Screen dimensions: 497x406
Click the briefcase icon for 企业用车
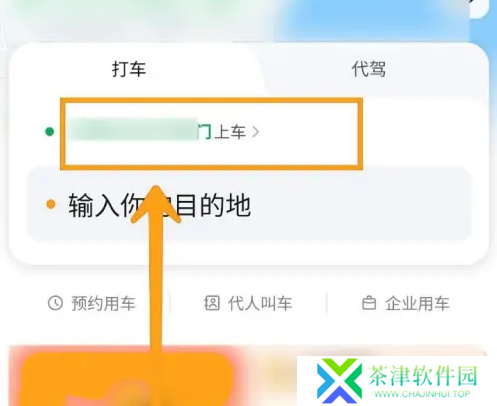[369, 303]
